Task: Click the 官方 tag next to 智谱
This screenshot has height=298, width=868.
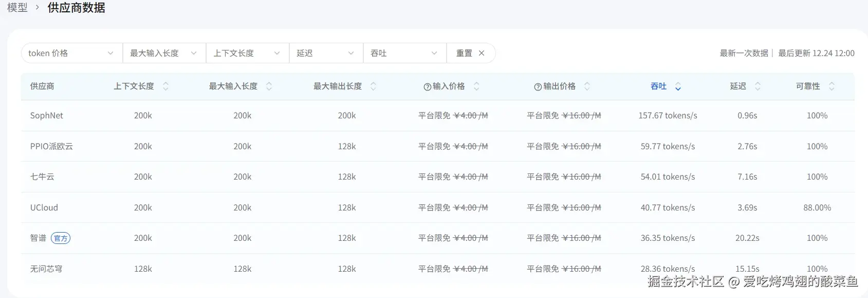Action: pos(61,238)
